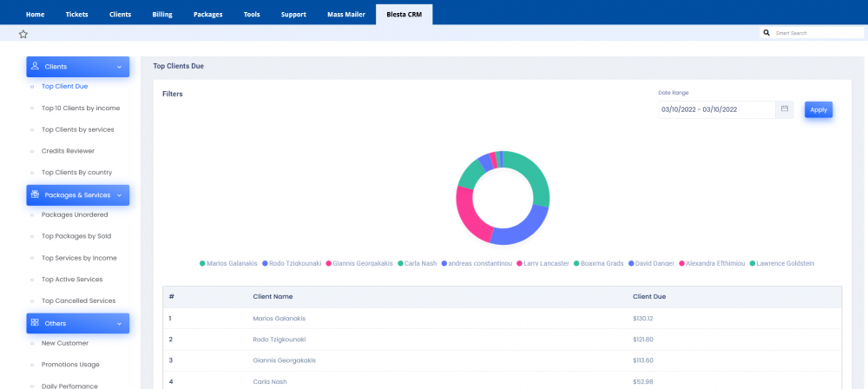This screenshot has width=868, height=389.
Task: Click the Others section grid icon
Action: (35, 322)
